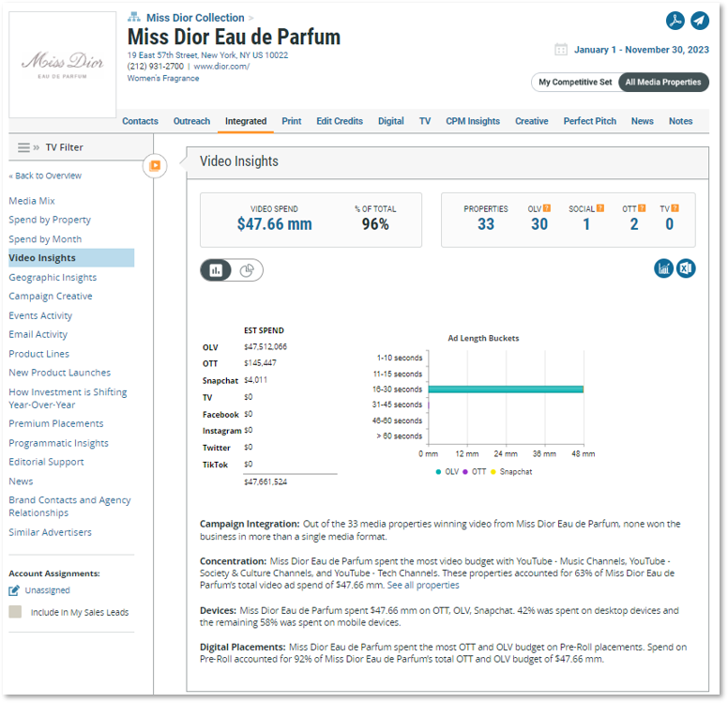Screen dimensions: 728x703
Task: Open Media Mix in the sidebar
Action: [32, 201]
